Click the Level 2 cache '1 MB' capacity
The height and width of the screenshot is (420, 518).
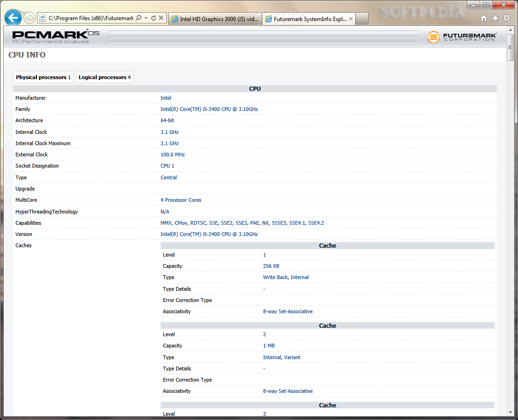click(x=268, y=346)
